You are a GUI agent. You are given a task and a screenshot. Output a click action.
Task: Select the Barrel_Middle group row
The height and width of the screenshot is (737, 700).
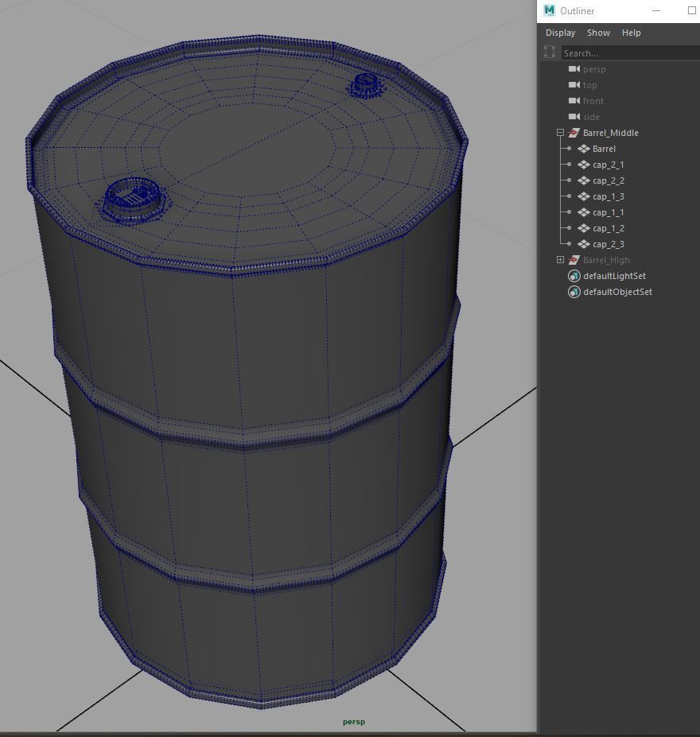point(611,133)
